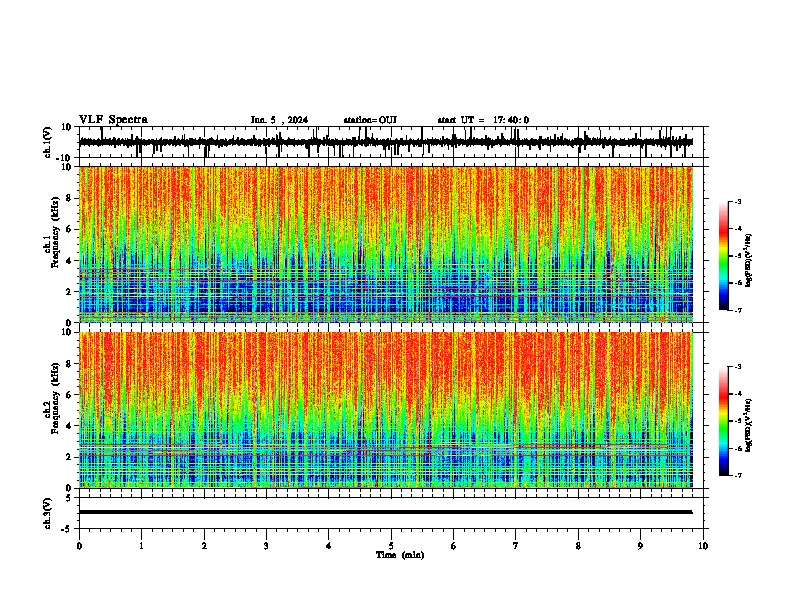Click the time axis tick label "7"
The image size is (792, 612).
[516, 546]
